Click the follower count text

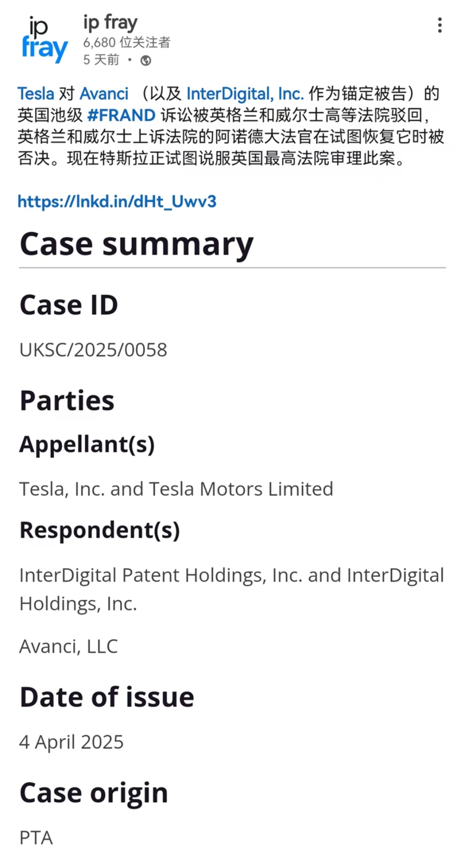click(127, 43)
